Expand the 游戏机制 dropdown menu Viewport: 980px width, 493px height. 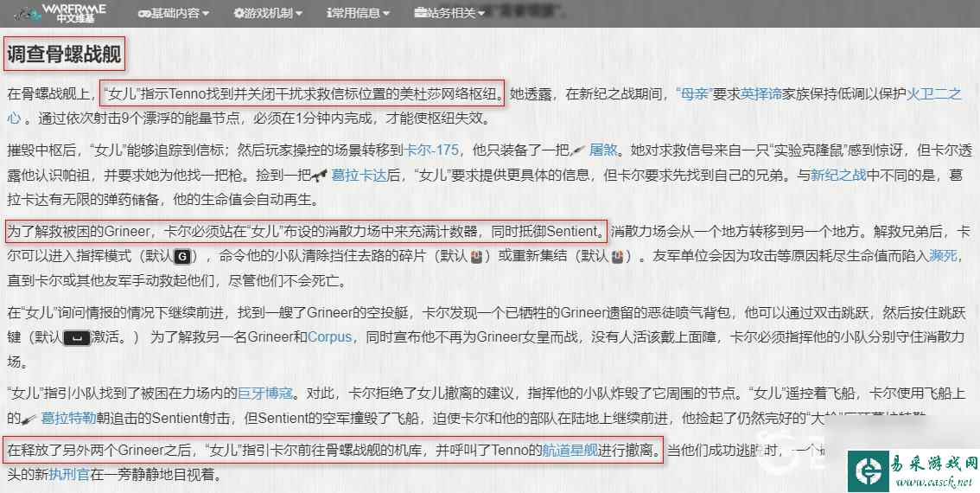(268, 12)
